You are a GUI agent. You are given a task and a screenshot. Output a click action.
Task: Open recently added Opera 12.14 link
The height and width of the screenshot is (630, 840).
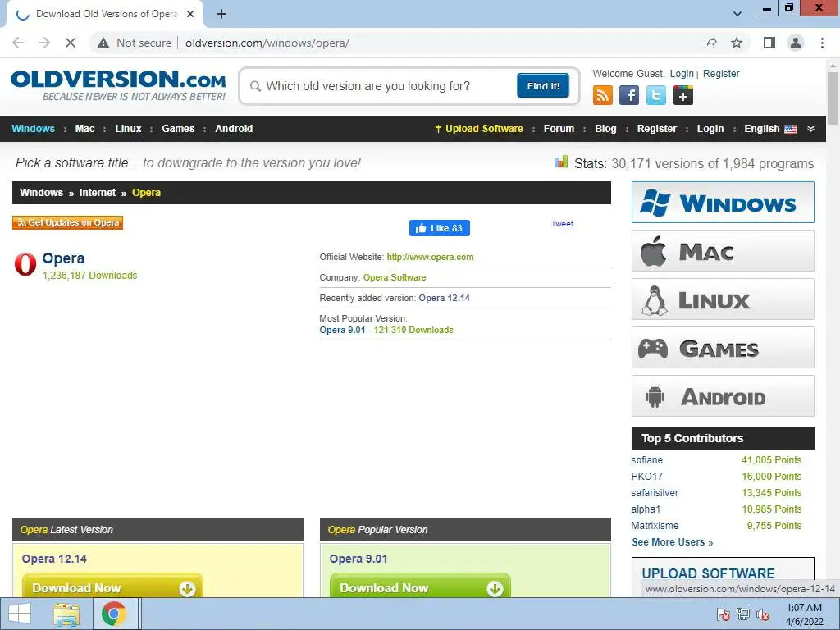click(x=444, y=298)
